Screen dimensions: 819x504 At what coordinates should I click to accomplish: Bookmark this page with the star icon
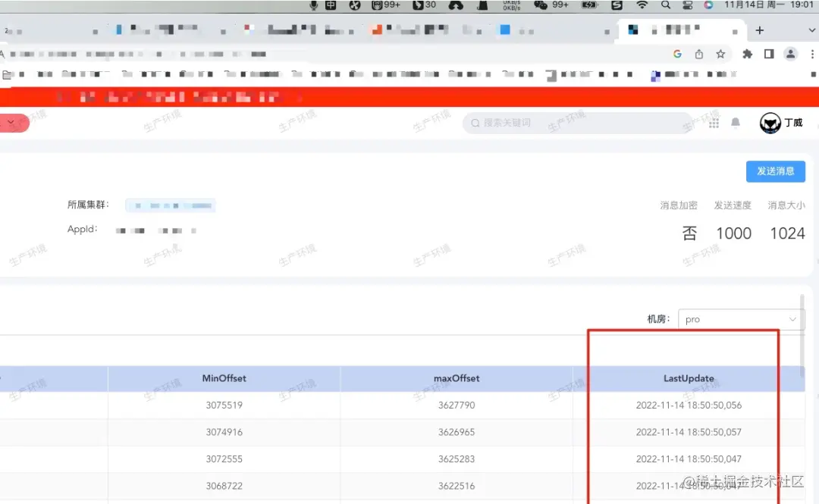[721, 54]
